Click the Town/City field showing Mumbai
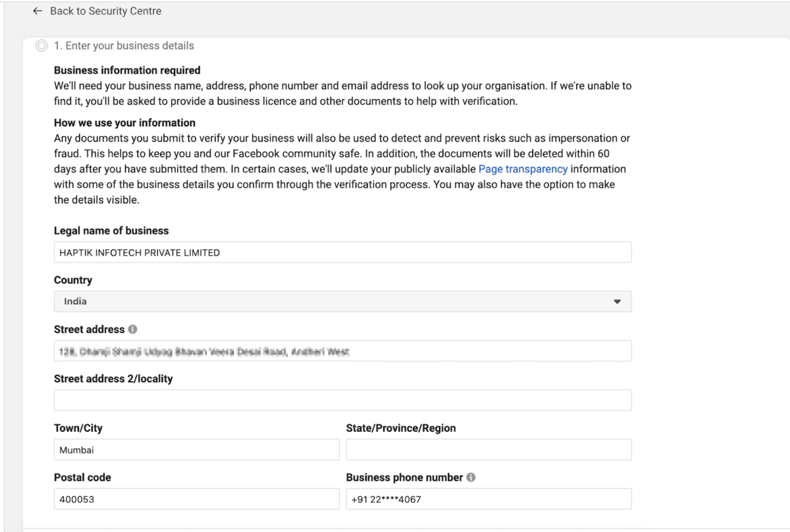Viewport: 790px width, 532px height. point(196,450)
